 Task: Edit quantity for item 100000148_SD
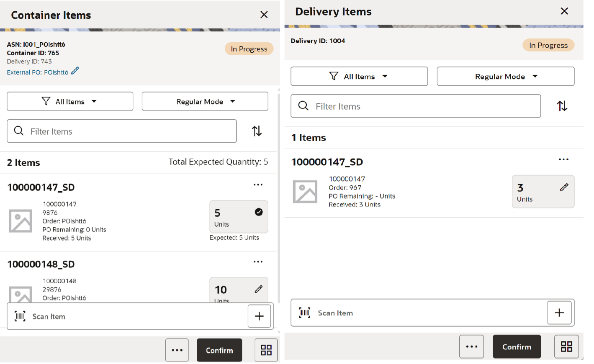click(x=259, y=289)
